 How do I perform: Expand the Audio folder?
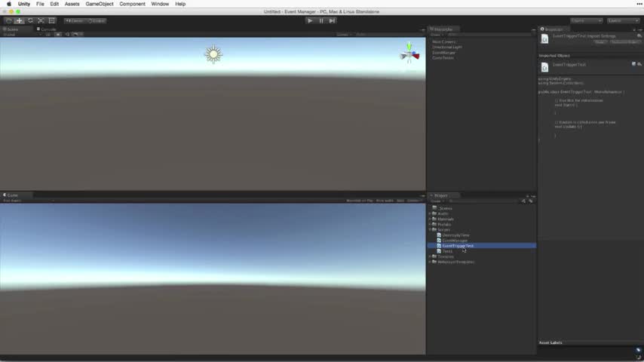coord(430,213)
